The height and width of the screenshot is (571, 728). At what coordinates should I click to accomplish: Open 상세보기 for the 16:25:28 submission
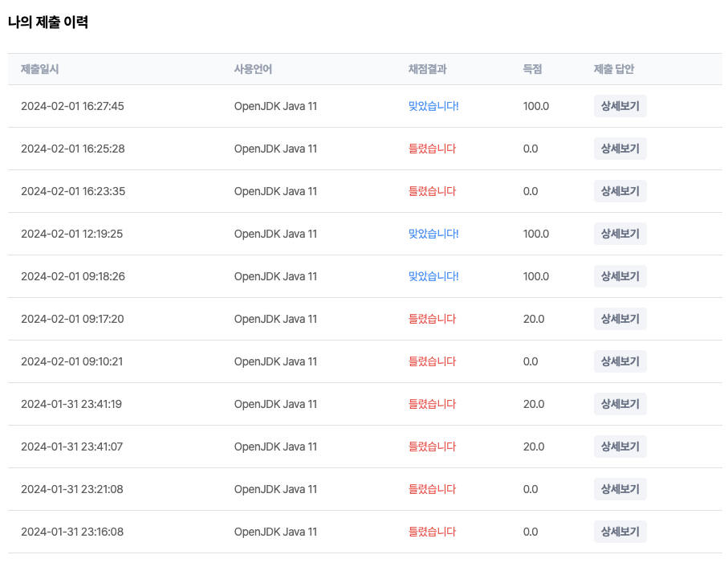(x=620, y=149)
